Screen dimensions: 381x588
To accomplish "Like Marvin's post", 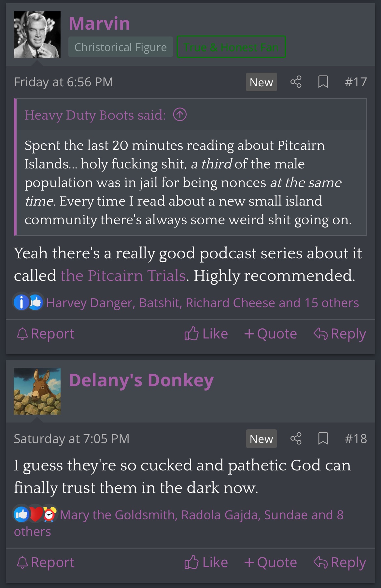I will click(206, 334).
